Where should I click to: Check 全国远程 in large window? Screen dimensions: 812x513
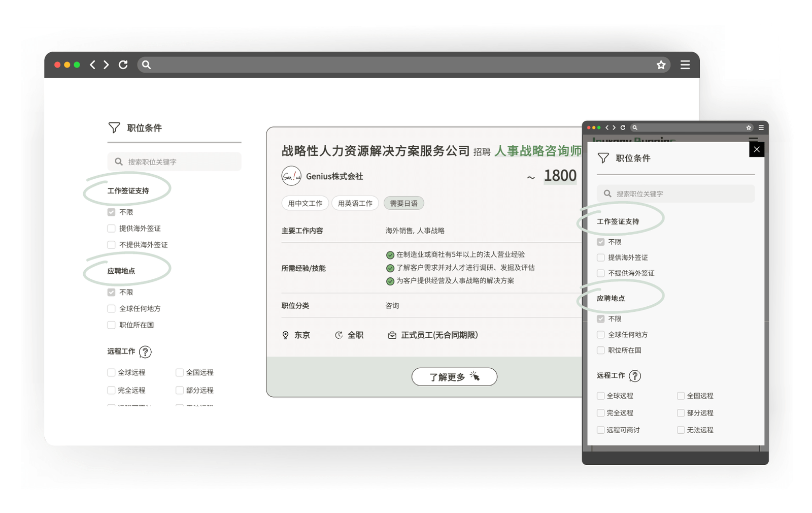pyautogui.click(x=179, y=372)
